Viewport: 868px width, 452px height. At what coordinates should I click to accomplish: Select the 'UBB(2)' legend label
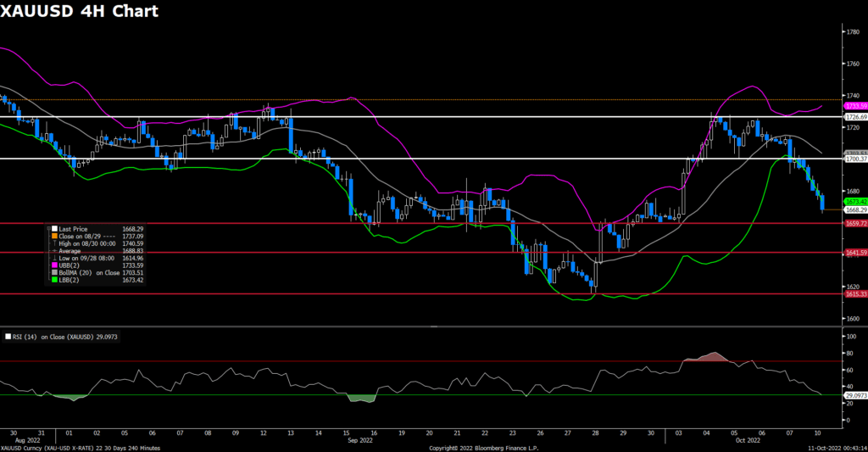[70, 265]
